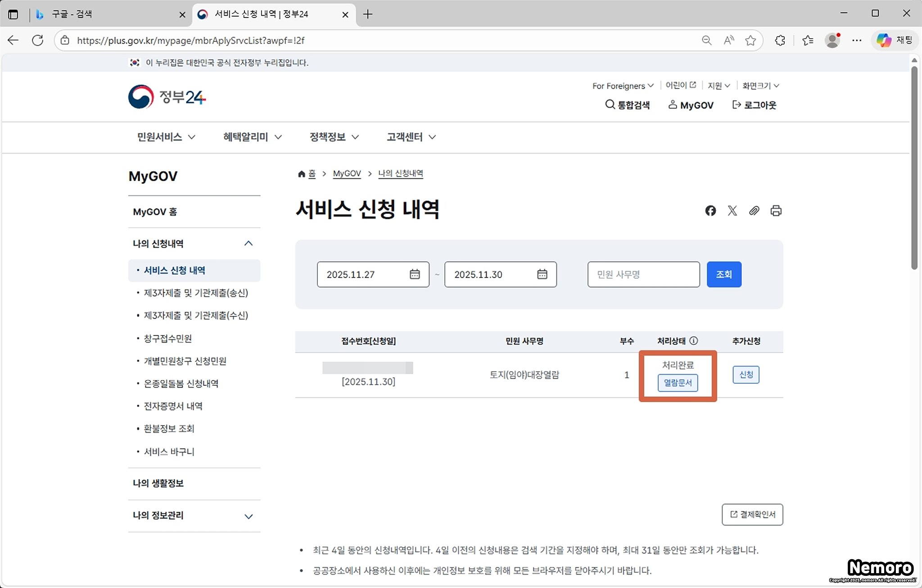Image resolution: width=922 pixels, height=588 pixels.
Task: Expand 나의 정보관리 sidebar section
Action: pyautogui.click(x=249, y=516)
